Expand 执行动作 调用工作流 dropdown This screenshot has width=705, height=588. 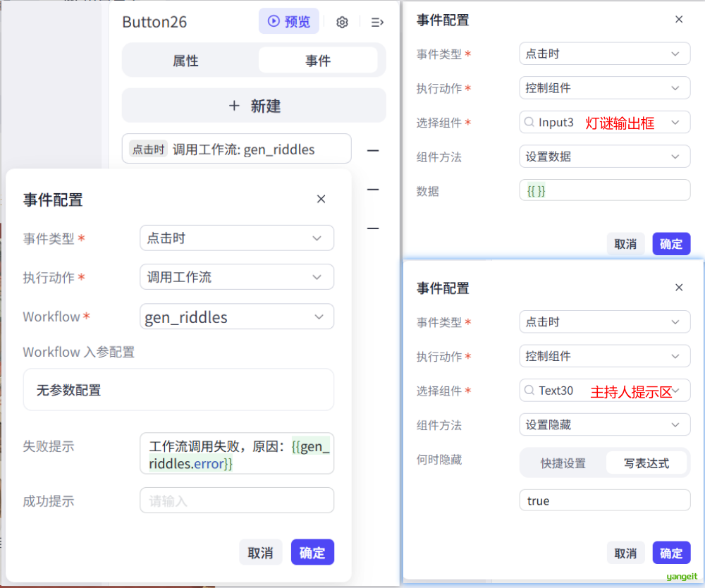[x=237, y=277]
